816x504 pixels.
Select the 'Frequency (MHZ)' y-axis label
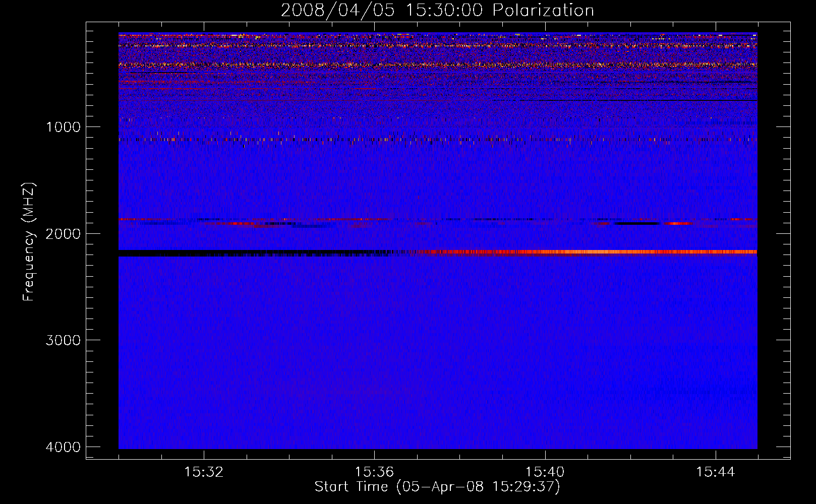(x=29, y=242)
